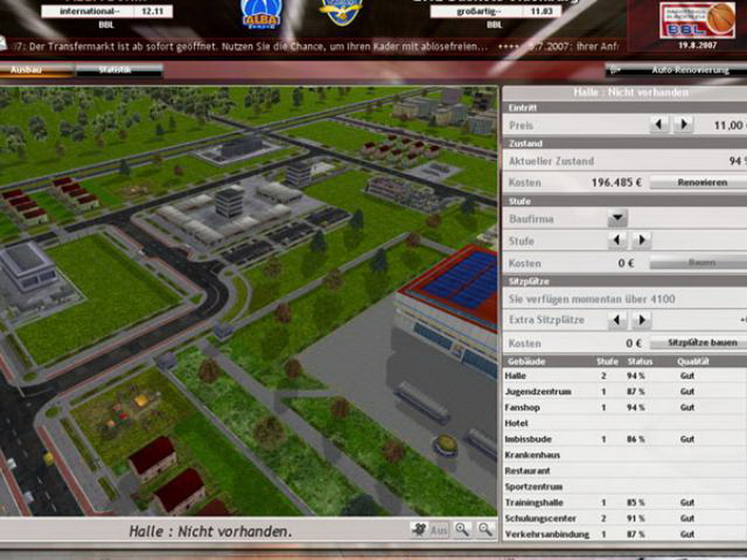Screen dimensions: 747x560
Task: Toggle the 'Aus' camera switch
Action: click(439, 530)
